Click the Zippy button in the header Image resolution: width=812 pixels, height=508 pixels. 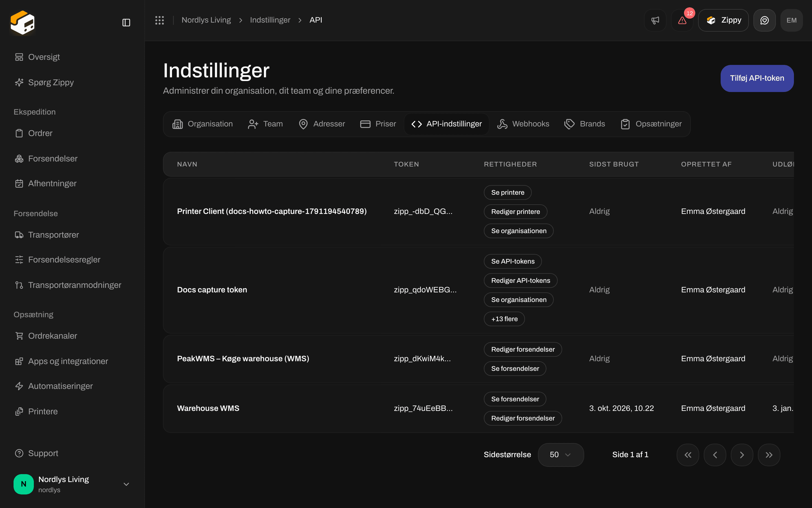(723, 20)
